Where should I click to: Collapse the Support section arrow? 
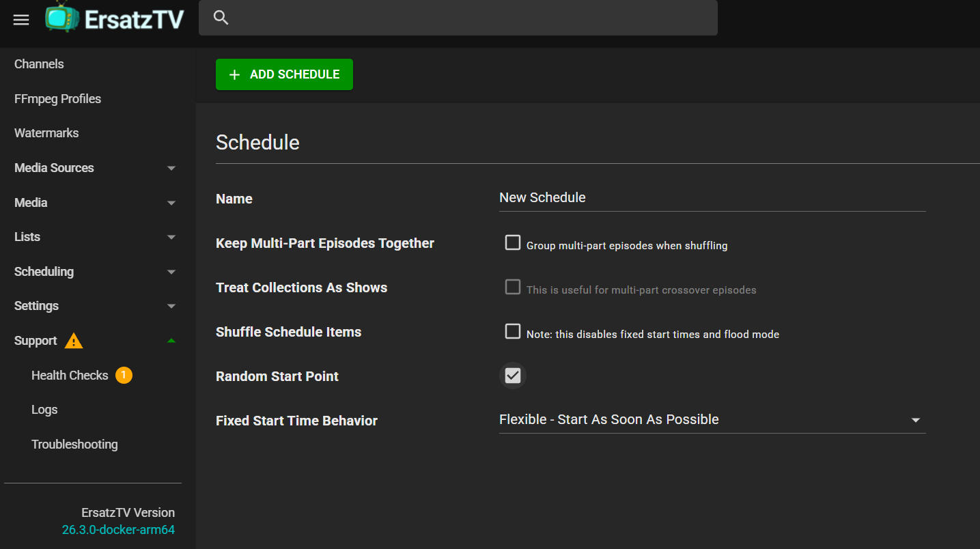pos(171,340)
